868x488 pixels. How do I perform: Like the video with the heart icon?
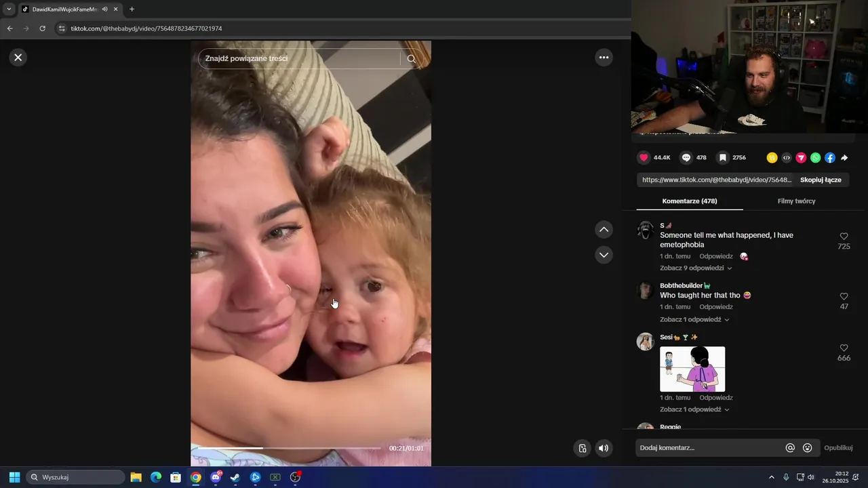coord(644,158)
